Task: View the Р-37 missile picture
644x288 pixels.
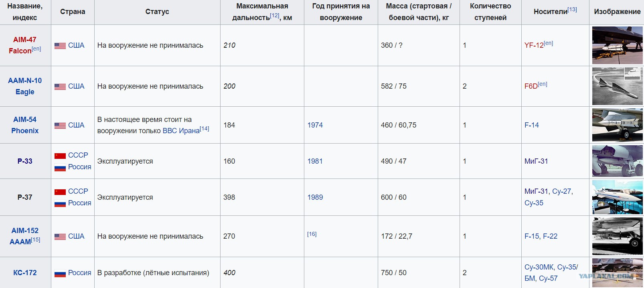Action: tap(617, 197)
